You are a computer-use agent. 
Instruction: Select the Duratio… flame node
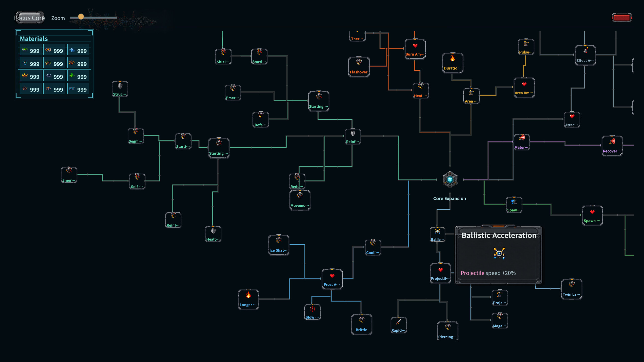click(x=452, y=63)
